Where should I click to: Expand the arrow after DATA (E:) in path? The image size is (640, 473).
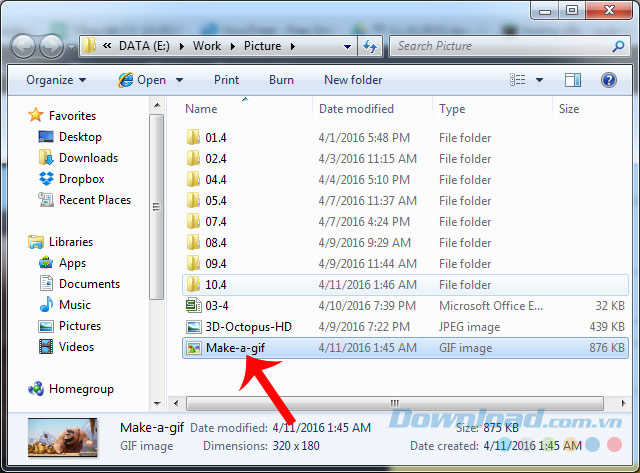point(181,47)
